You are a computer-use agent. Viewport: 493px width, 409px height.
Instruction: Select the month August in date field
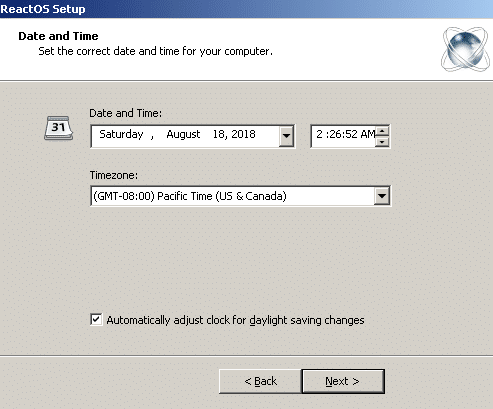click(x=183, y=134)
